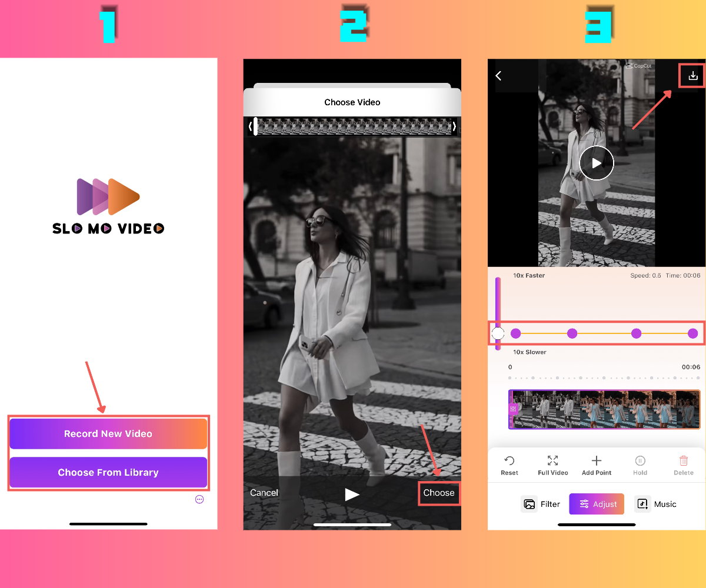Click the '10x Slower' label
This screenshot has height=588, width=706.
click(x=529, y=352)
